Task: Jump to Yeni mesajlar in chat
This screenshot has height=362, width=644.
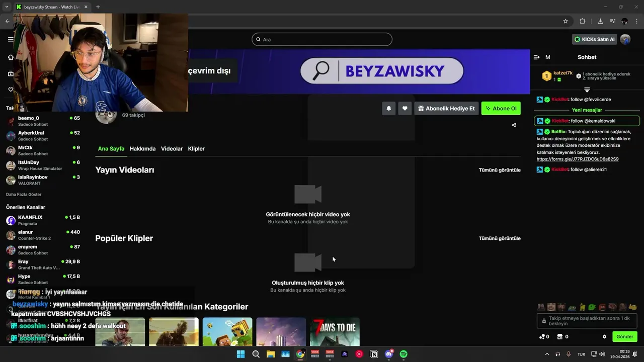Action: pyautogui.click(x=587, y=110)
